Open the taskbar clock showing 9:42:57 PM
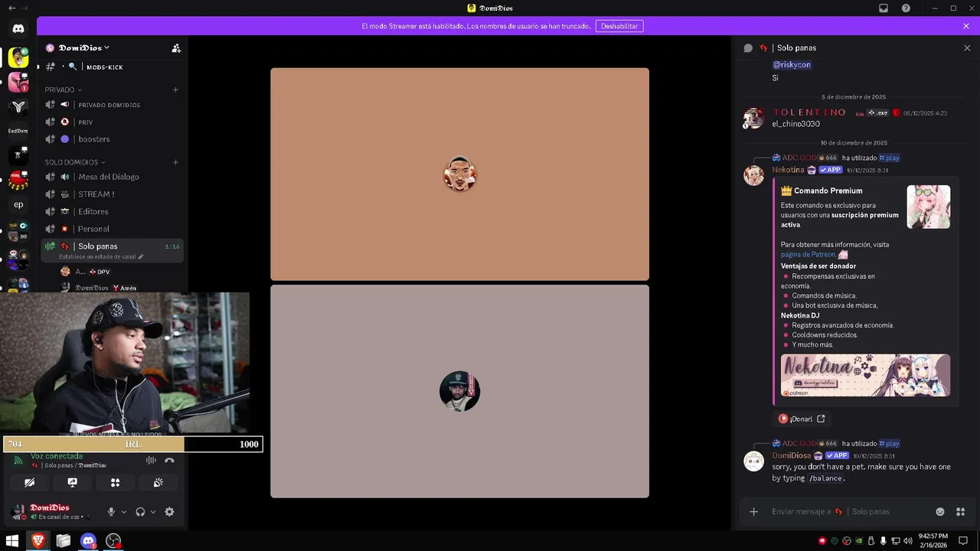Viewport: 980px width, 551px height. 933,541
